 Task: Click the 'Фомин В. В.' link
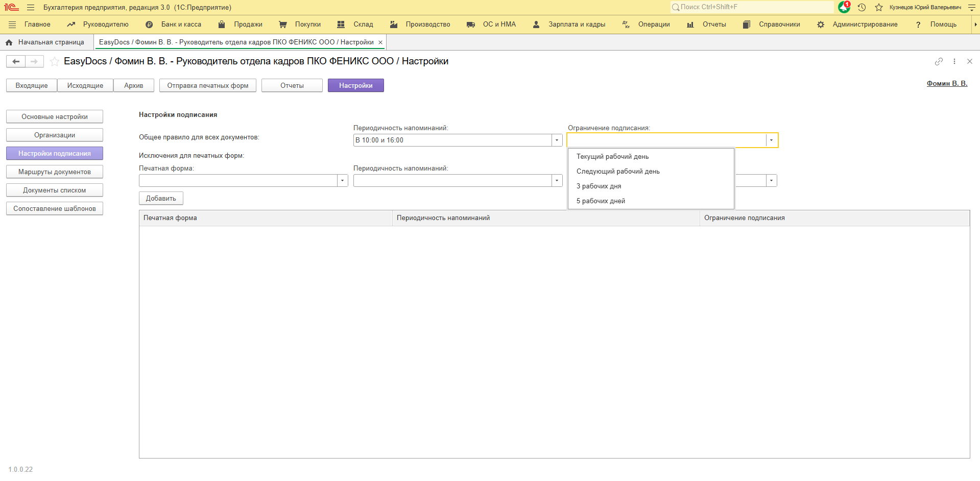(947, 84)
